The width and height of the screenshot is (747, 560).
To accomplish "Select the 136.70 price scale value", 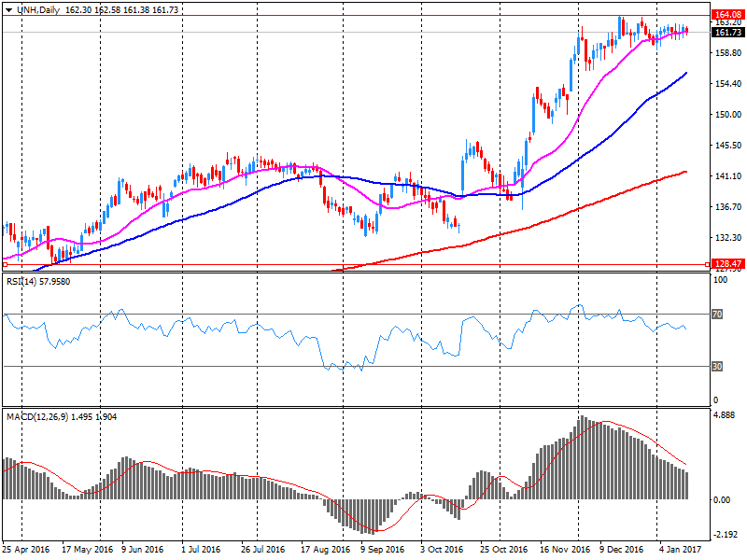I will tap(728, 206).
